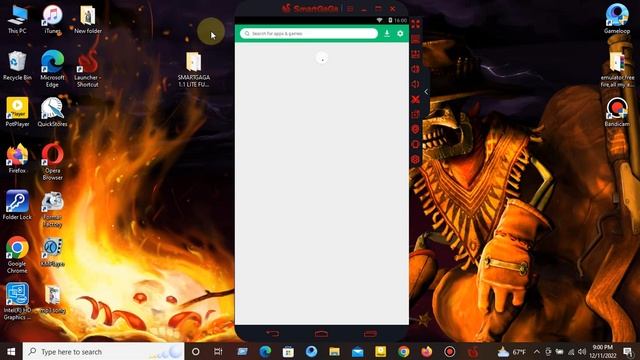Open Firefox from the taskbar
The image size is (640, 360).
(x=427, y=351)
